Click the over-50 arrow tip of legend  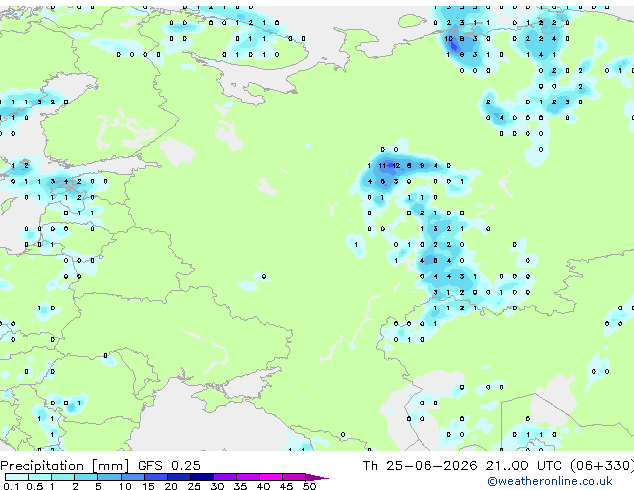pyautogui.click(x=317, y=477)
